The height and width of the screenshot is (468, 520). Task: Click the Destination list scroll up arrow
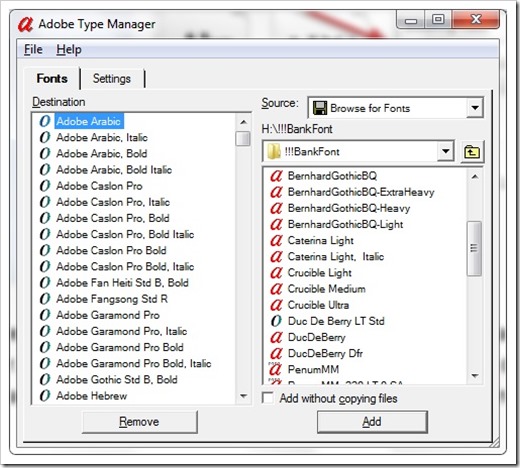click(243, 122)
